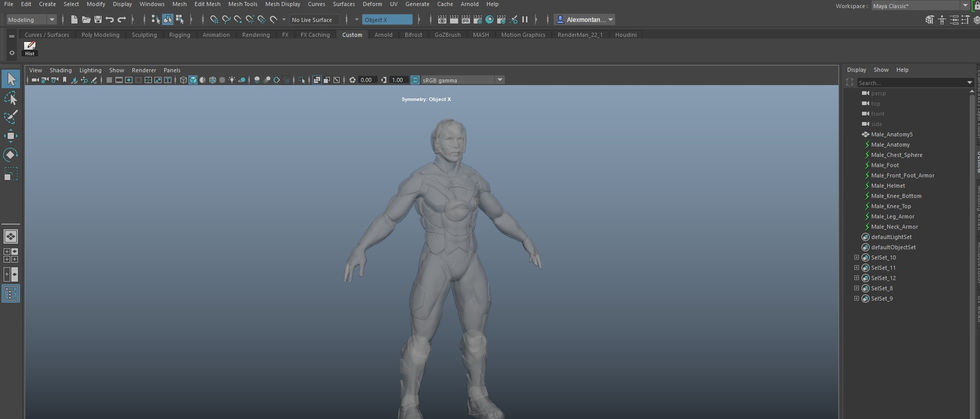Select the arrow Select tool

[x=10, y=78]
